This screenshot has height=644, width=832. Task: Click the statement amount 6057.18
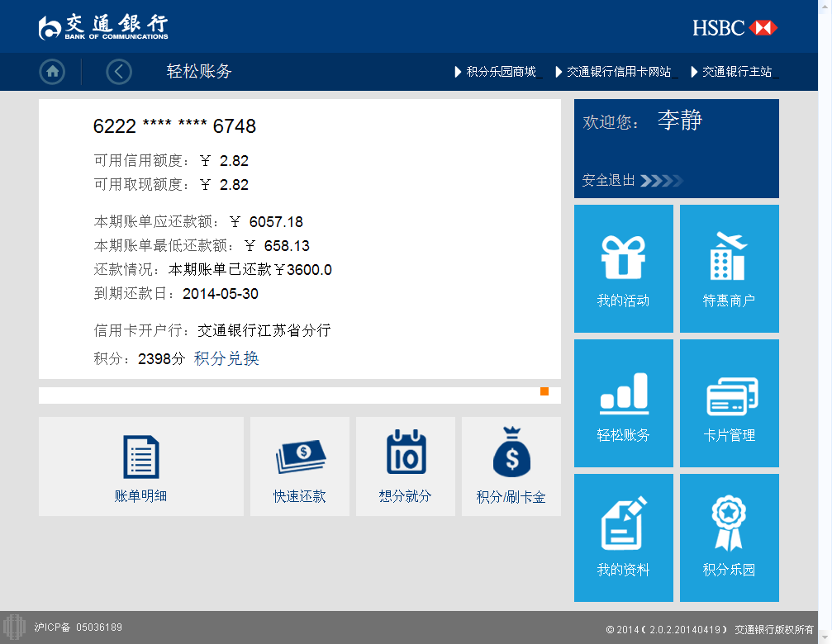click(x=276, y=221)
